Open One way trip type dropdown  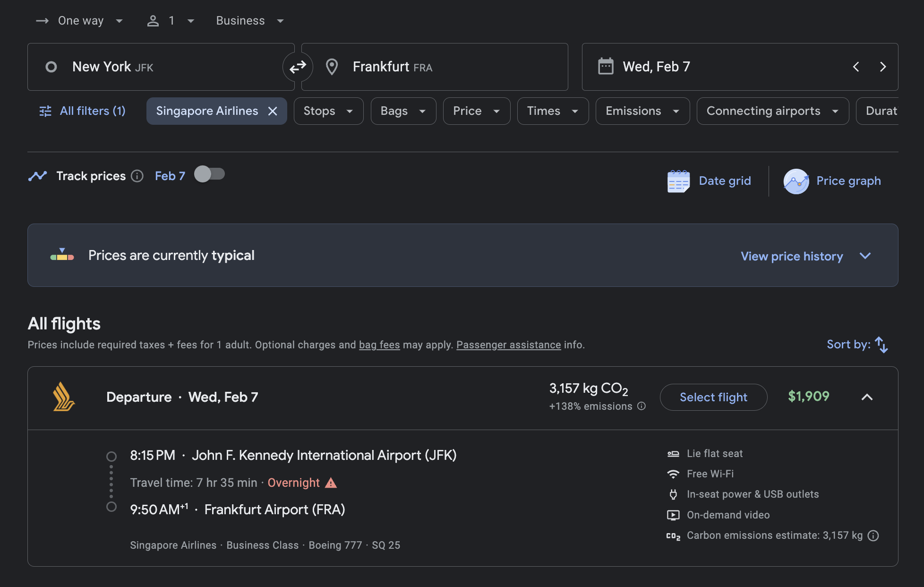pos(79,21)
